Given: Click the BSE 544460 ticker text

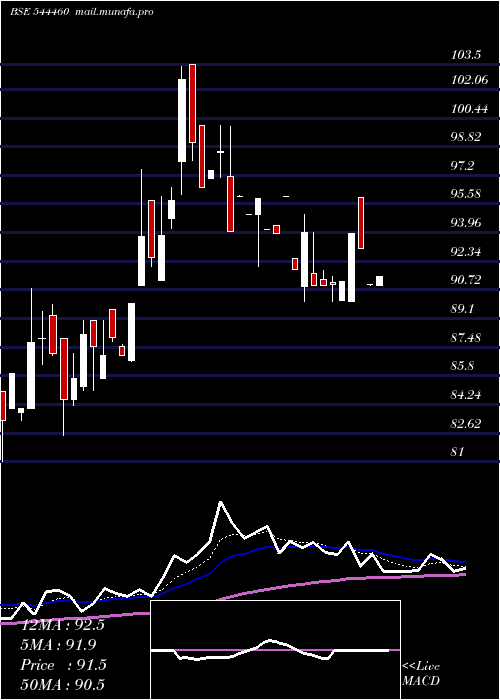Looking at the screenshot, I should click(39, 12).
